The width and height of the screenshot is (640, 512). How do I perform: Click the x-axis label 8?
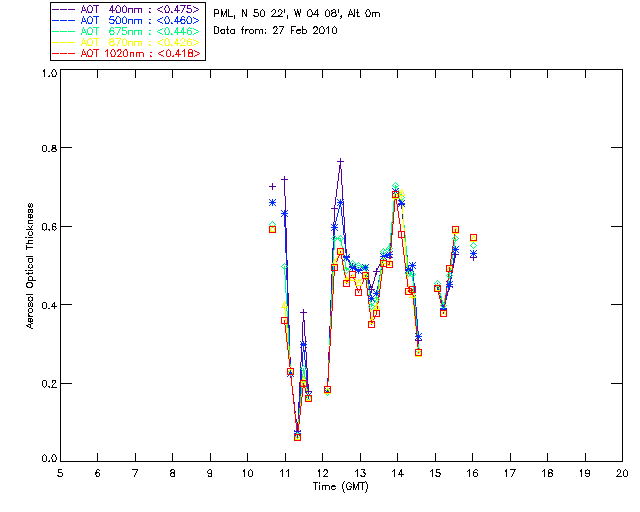click(173, 474)
